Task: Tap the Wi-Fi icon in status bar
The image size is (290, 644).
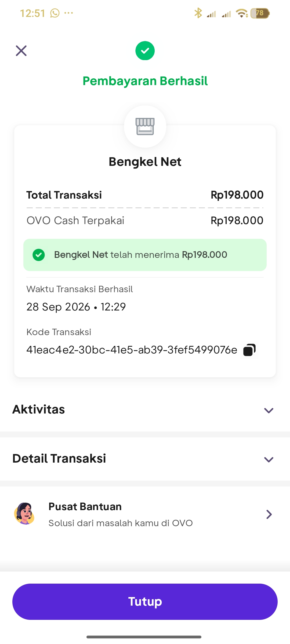Action: click(242, 13)
